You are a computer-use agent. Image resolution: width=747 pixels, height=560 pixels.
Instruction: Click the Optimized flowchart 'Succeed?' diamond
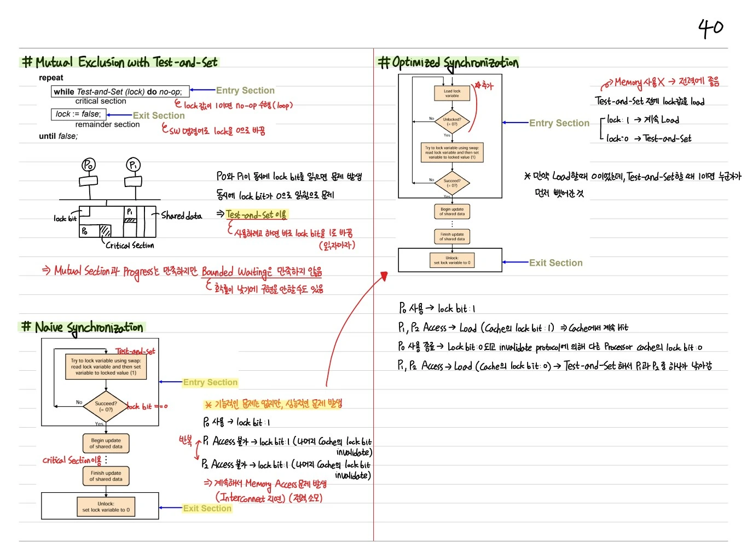452,183
